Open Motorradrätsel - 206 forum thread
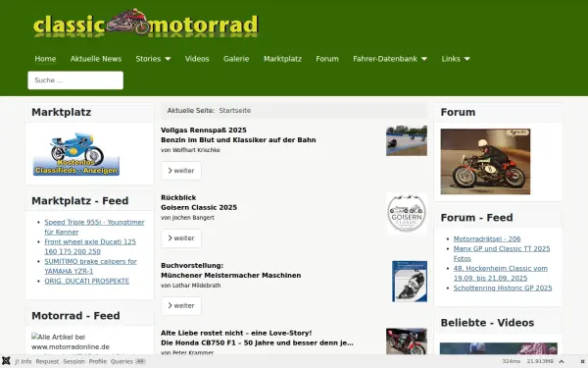Viewport: 588px width, 368px height. pos(487,238)
